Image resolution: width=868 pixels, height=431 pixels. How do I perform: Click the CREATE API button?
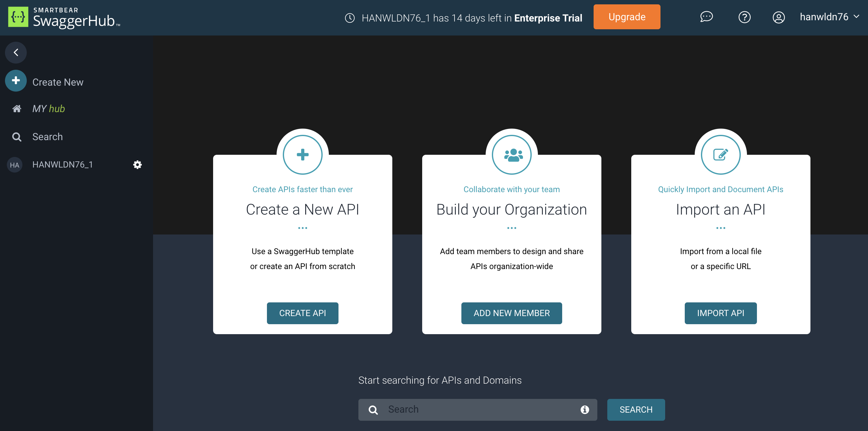coord(302,313)
